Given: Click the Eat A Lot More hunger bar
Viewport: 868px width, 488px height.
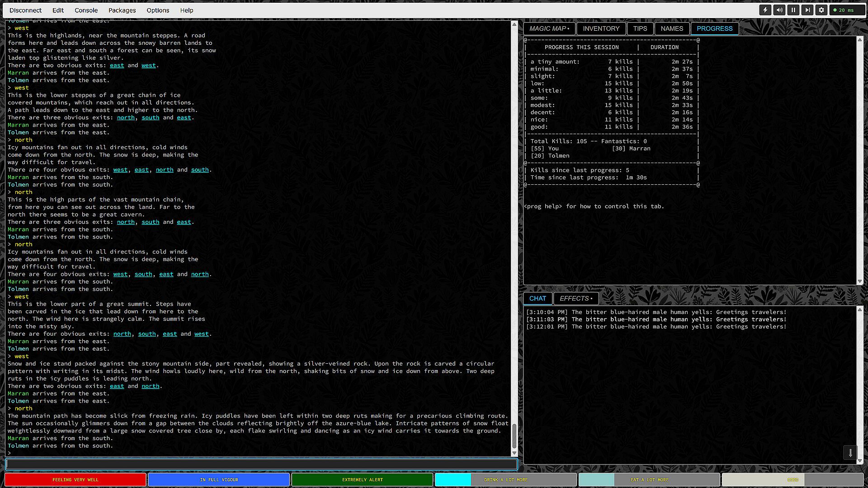Looking at the screenshot, I should (x=649, y=479).
